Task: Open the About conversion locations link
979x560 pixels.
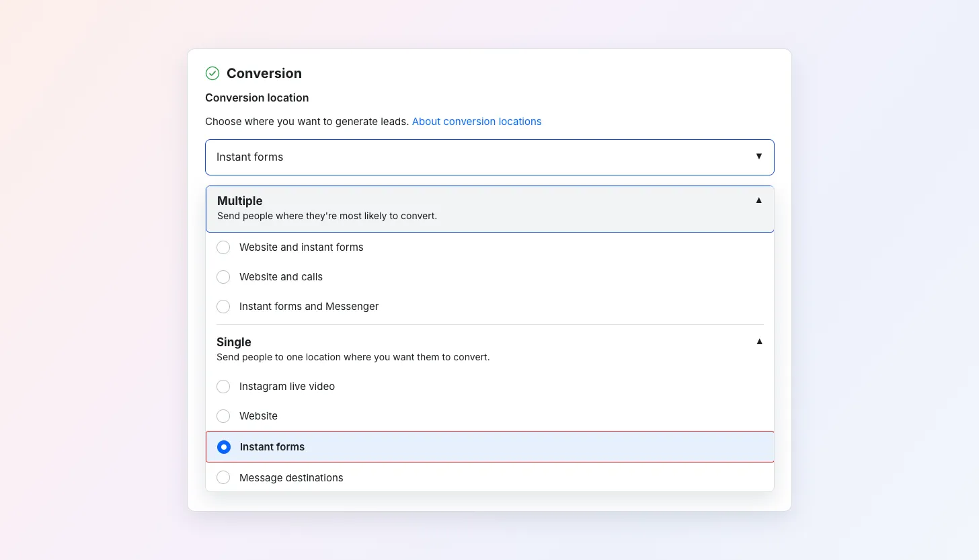Action: coord(477,122)
